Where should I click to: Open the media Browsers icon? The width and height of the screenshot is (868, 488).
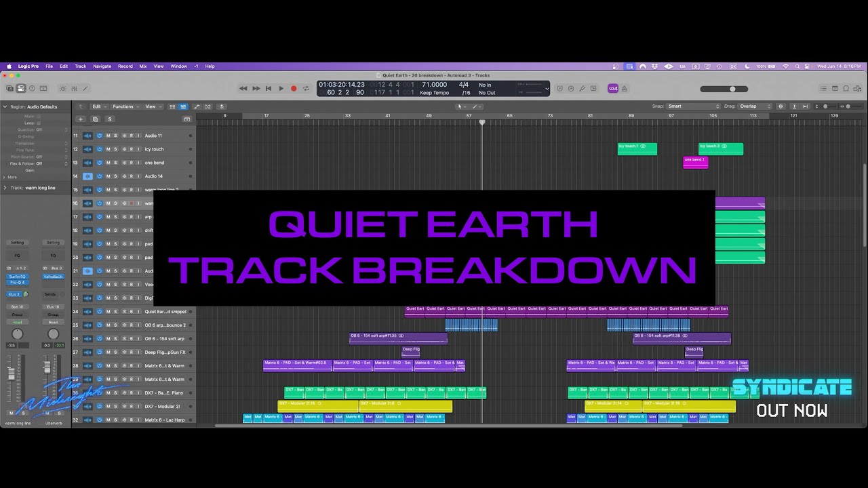(x=857, y=88)
